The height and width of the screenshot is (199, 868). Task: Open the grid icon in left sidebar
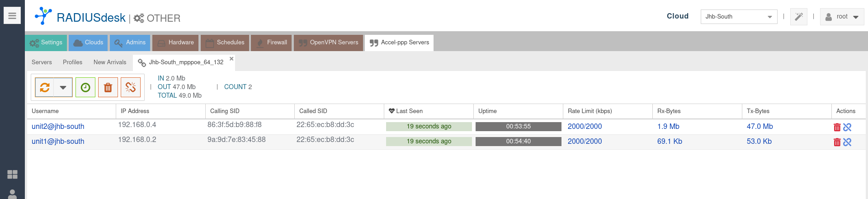(x=13, y=175)
